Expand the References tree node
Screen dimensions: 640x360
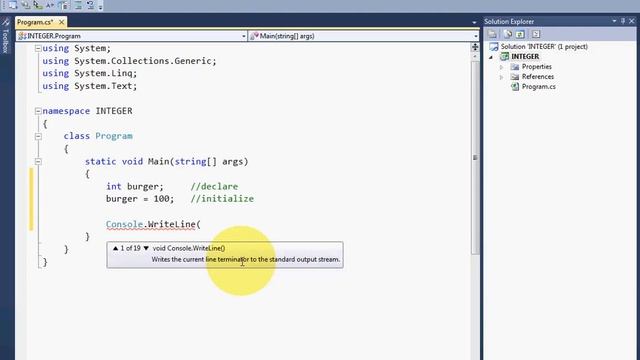coord(502,77)
